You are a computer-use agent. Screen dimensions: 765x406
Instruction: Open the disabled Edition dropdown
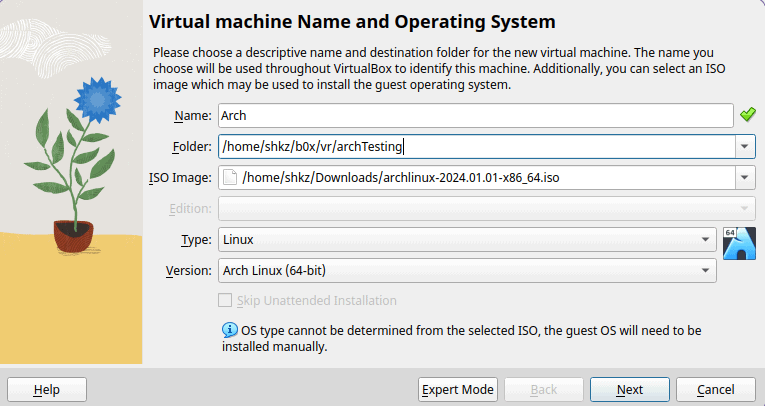(486, 208)
